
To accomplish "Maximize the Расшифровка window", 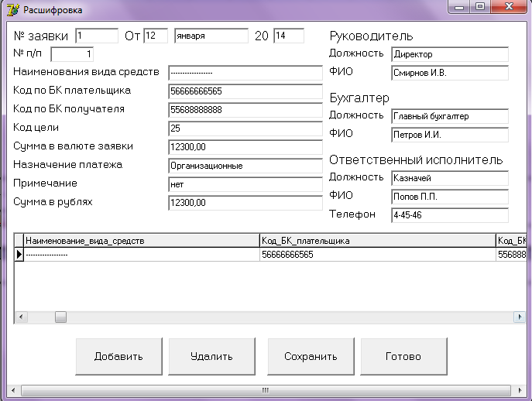I will pos(480,7).
